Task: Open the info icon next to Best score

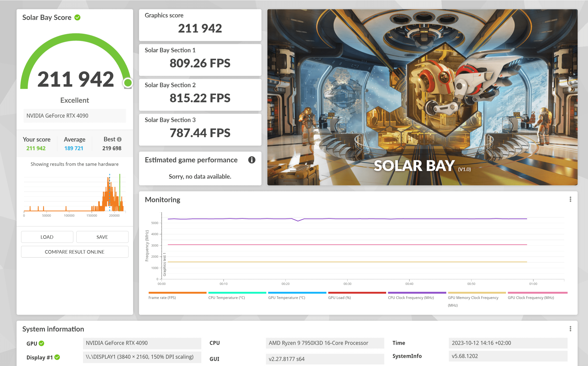Action: tap(119, 139)
